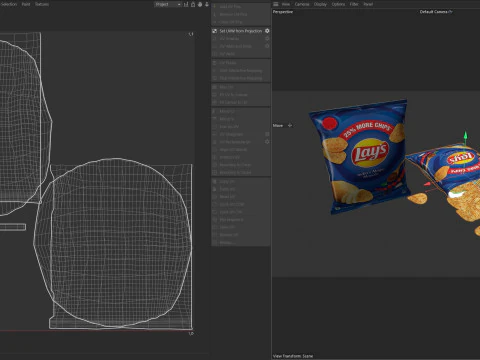This screenshot has width=480, height=360.
Task: Click the Copy UV entry icon
Action: point(215,182)
